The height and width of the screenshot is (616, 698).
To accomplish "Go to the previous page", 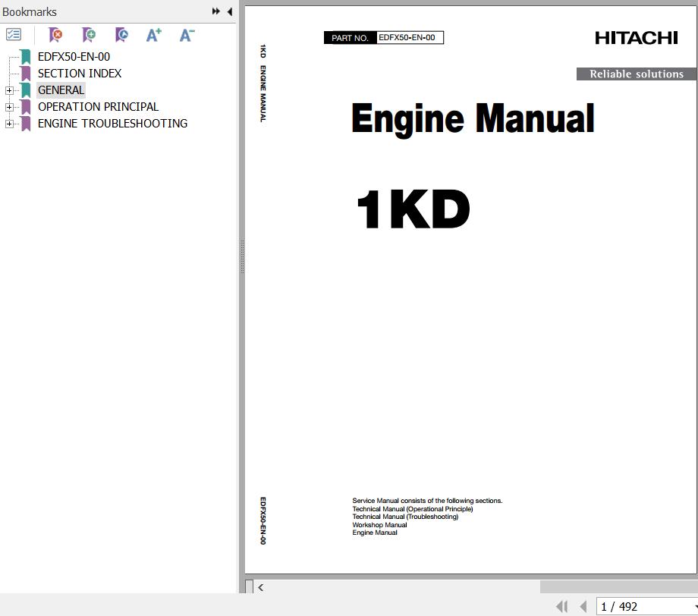I will tap(583, 606).
